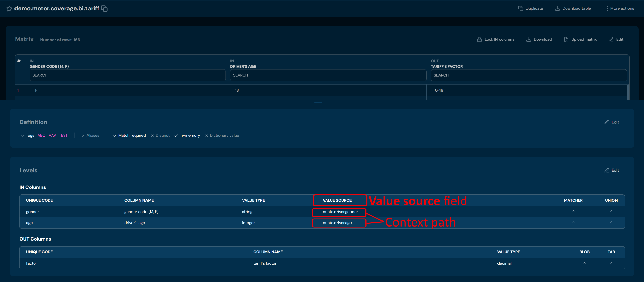Open the More actions menu
The height and width of the screenshot is (282, 644).
click(620, 8)
